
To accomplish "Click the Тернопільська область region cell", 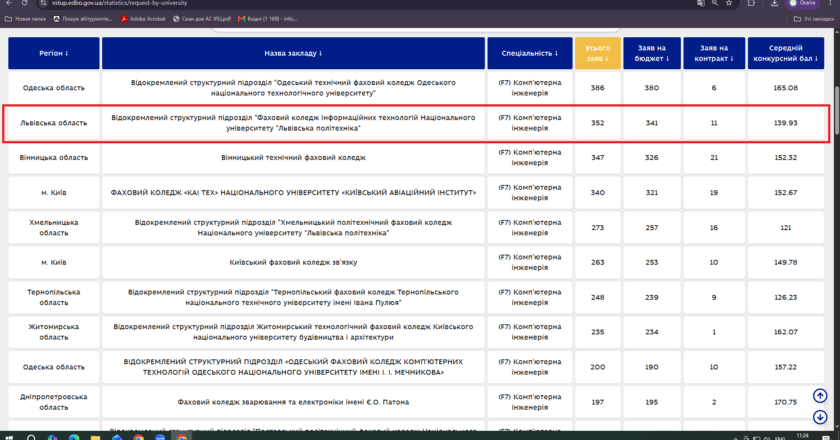I will point(54,297).
